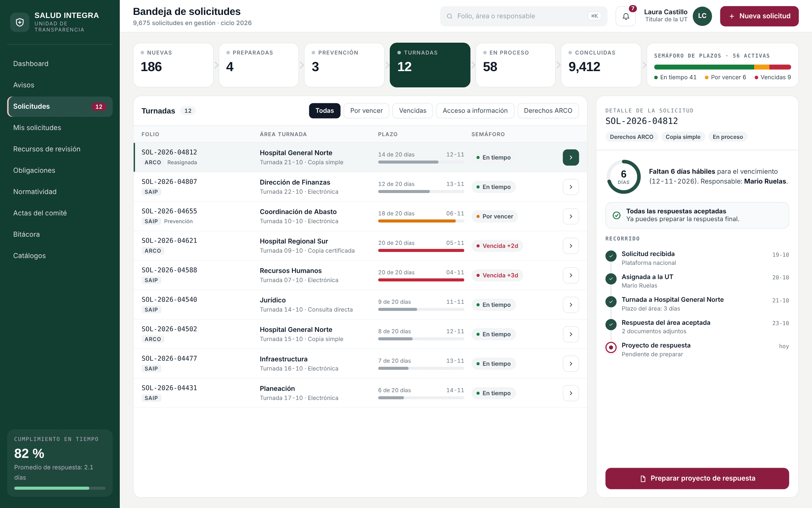Select the Todas filter
The image size is (812, 508).
click(324, 111)
